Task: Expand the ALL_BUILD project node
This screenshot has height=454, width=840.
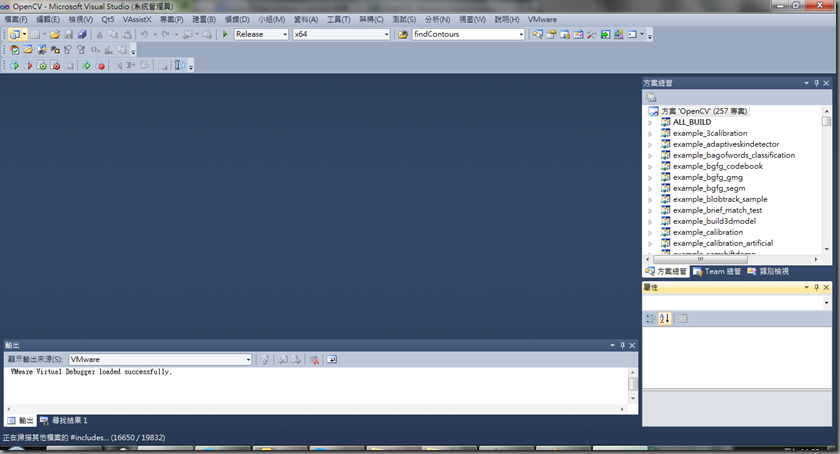Action: pos(650,123)
